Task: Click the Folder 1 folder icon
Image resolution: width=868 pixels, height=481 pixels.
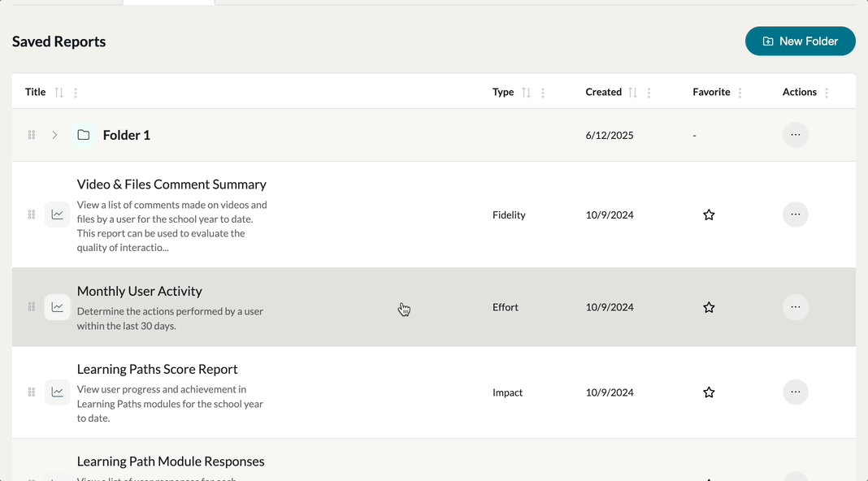Action: tap(83, 135)
